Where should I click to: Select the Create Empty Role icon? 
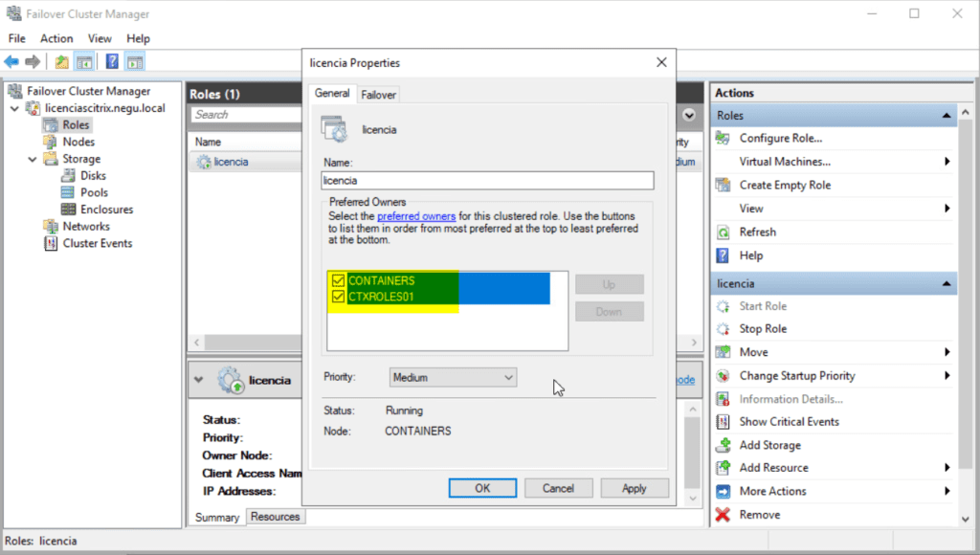tap(727, 185)
